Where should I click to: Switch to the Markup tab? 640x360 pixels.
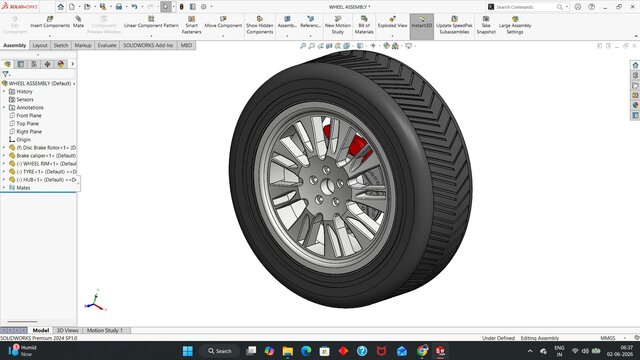tap(83, 45)
